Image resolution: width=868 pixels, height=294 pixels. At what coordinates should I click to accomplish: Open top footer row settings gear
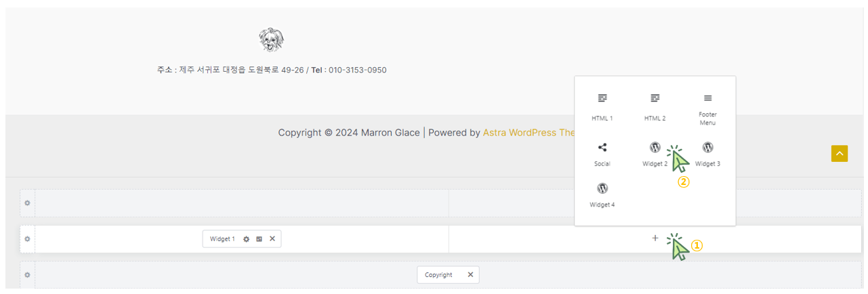click(27, 203)
